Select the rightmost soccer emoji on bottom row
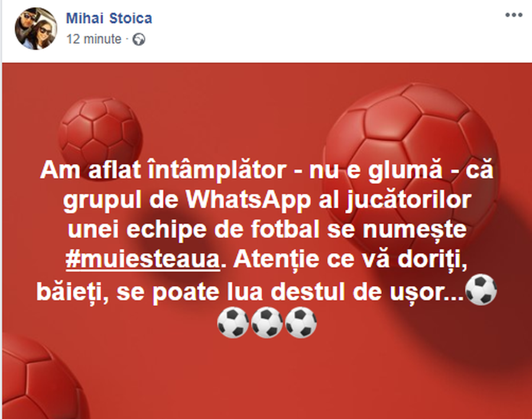The width and height of the screenshot is (532, 419). coord(301,322)
